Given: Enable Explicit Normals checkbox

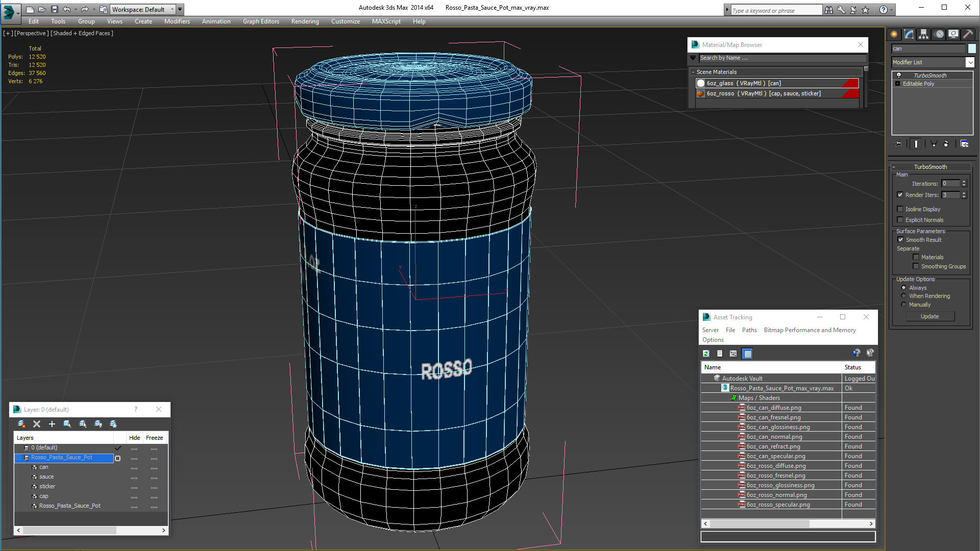Looking at the screenshot, I should point(900,220).
